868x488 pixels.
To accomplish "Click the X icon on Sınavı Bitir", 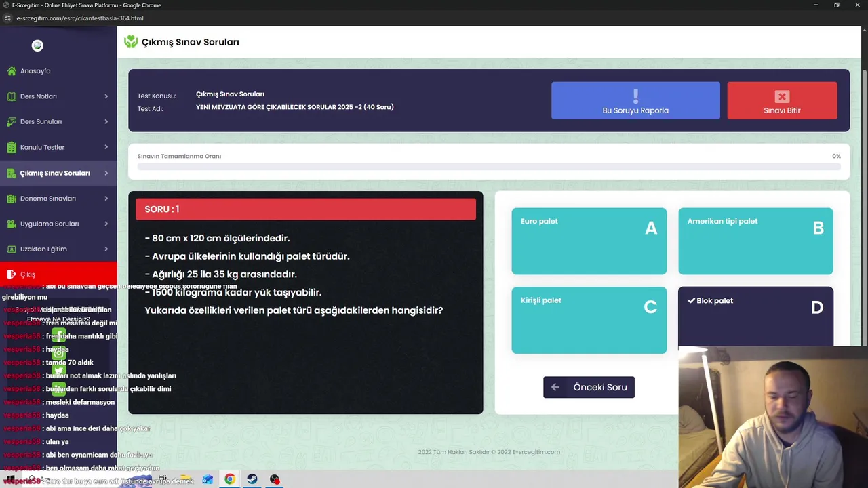I will click(x=782, y=97).
